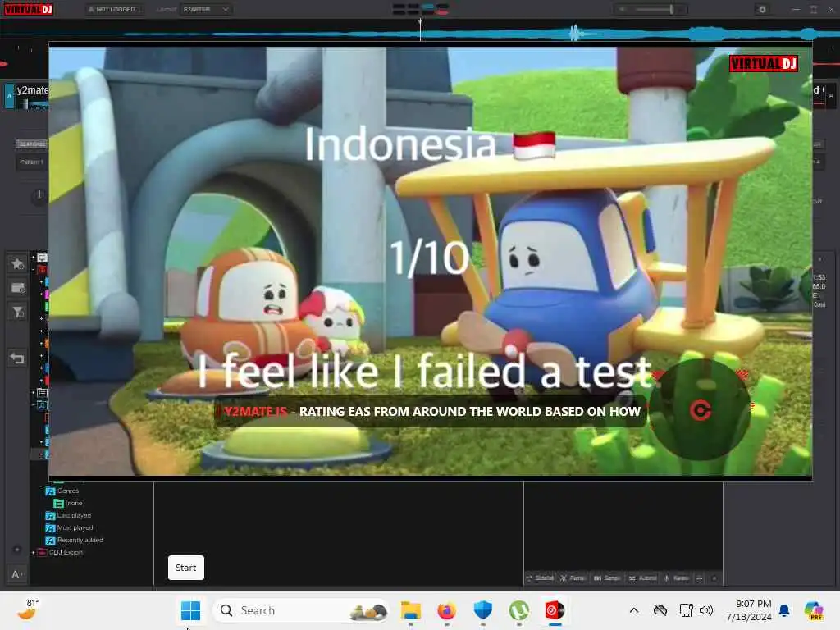Click the OneDrive cloud tray icon
The image size is (840, 630).
click(x=660, y=610)
